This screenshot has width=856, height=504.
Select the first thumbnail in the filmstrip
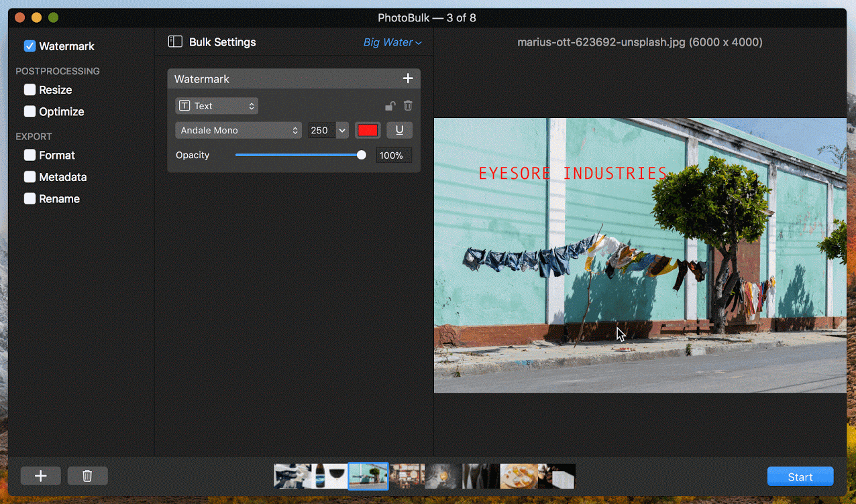292,476
